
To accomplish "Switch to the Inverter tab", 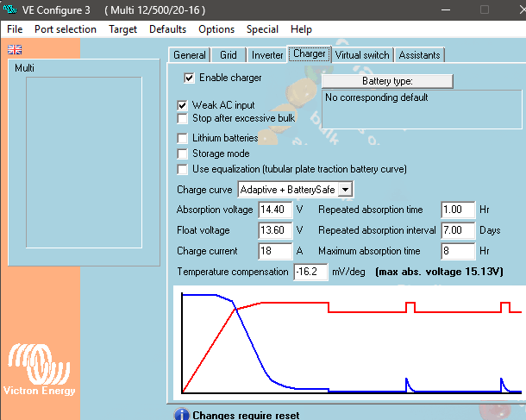I will (267, 55).
